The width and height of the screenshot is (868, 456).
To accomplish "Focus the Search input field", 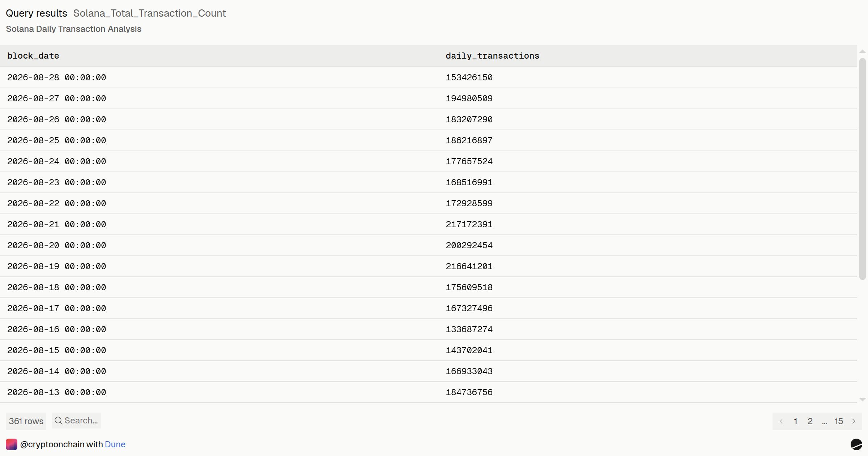I will click(77, 421).
